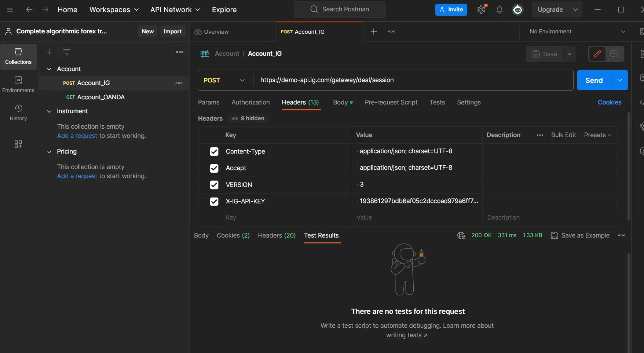The height and width of the screenshot is (353, 644).
Task: Uncheck the VERSION header checkbox
Action: [214, 185]
